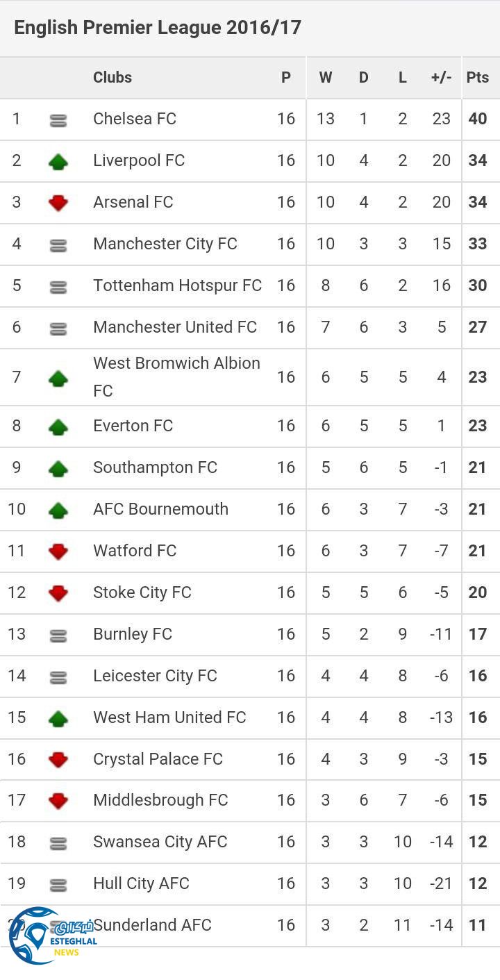Click the W wins column header
The image size is (500, 980).
pos(325,77)
